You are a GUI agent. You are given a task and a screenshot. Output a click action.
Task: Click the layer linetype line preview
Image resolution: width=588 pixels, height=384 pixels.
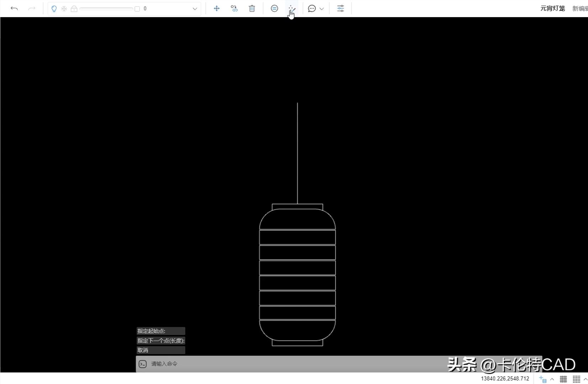click(x=106, y=9)
